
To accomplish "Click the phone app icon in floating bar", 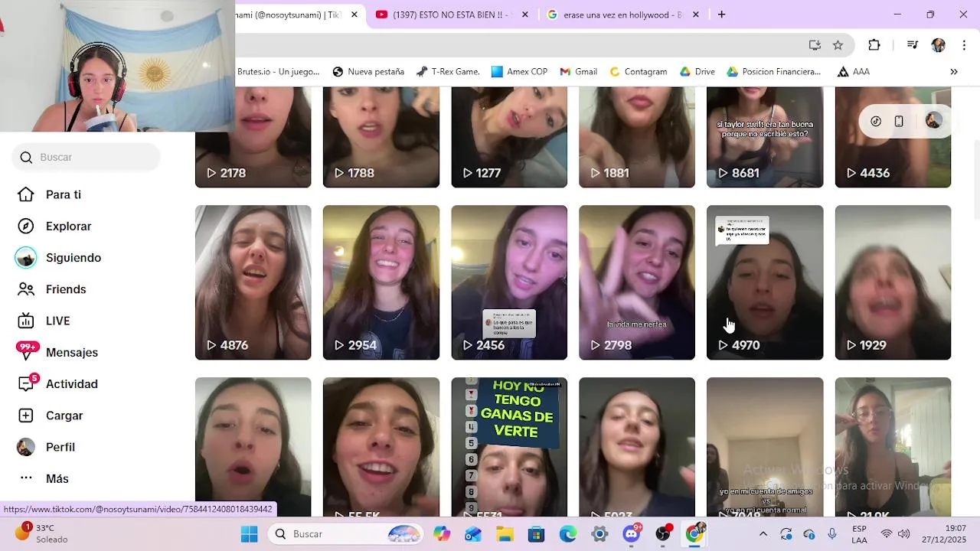I will pyautogui.click(x=899, y=121).
